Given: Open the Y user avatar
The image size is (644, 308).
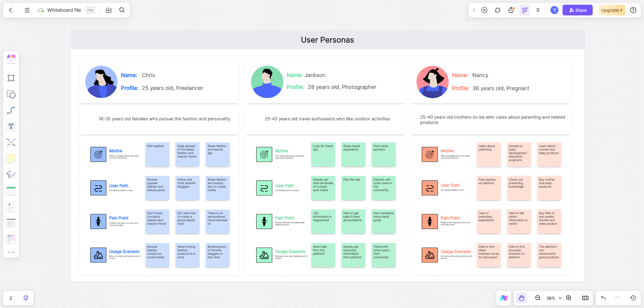Looking at the screenshot, I should tap(554, 10).
